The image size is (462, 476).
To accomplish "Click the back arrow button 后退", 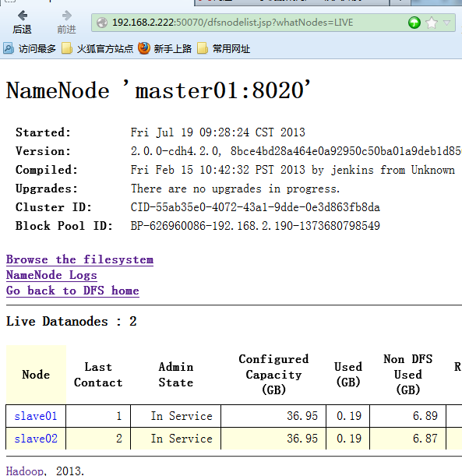I will 22,22.
